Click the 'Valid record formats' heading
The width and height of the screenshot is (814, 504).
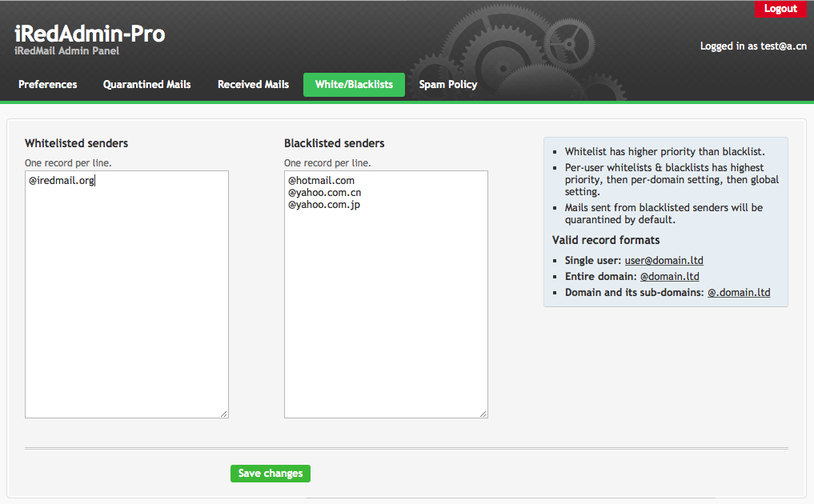click(606, 240)
